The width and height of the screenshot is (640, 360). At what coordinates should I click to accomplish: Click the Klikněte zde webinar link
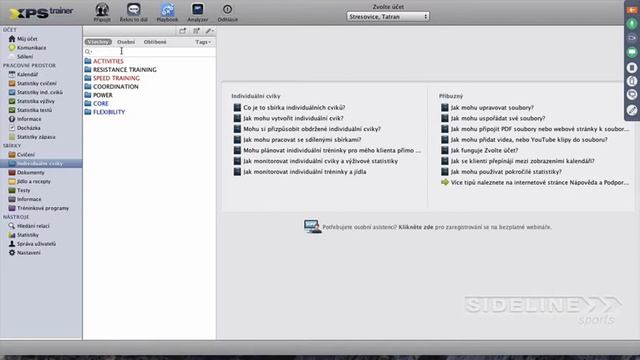(416, 227)
